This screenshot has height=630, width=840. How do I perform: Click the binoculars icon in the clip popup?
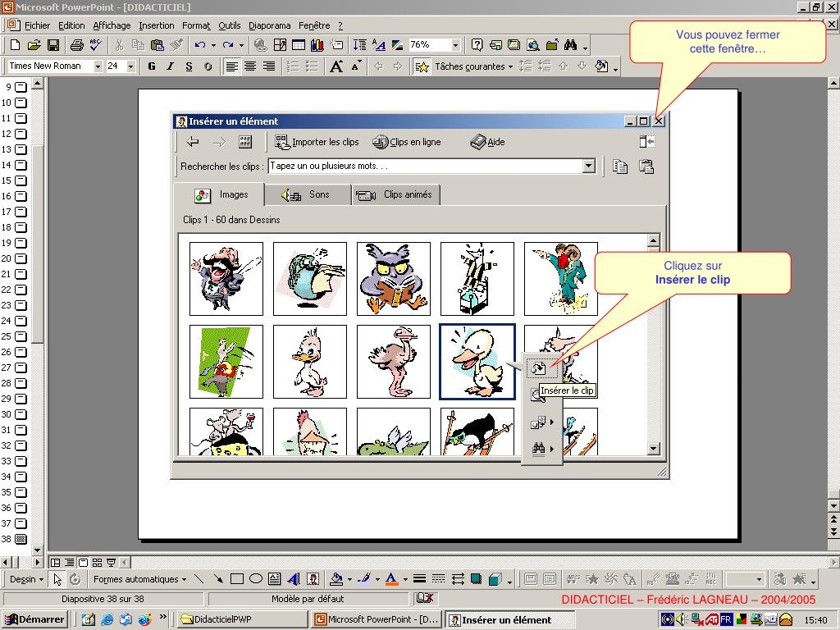click(x=538, y=449)
